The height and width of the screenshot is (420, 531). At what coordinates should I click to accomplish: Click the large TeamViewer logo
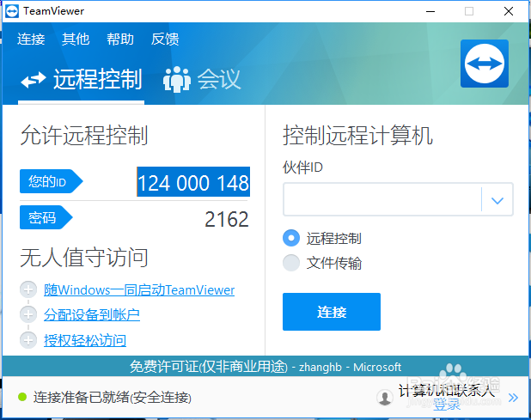pos(485,64)
